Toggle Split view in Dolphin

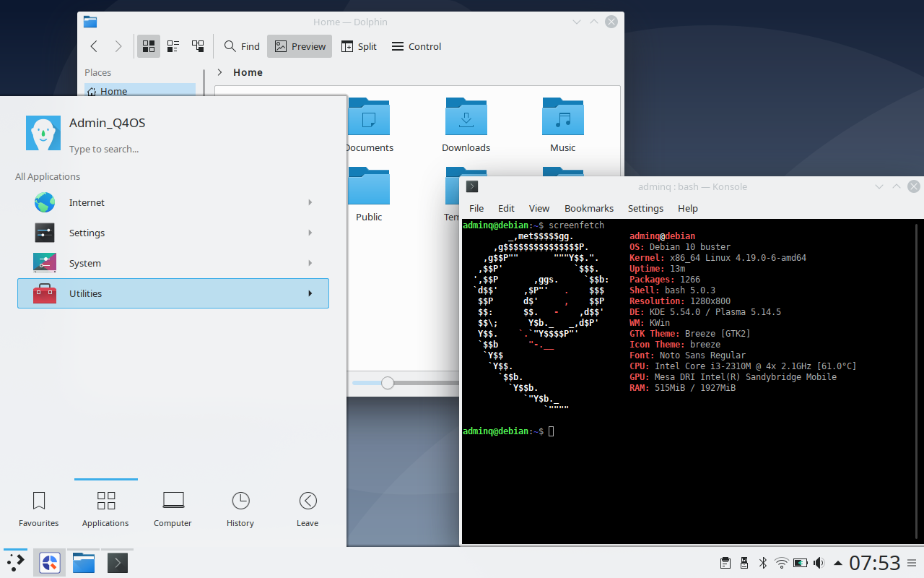click(359, 46)
